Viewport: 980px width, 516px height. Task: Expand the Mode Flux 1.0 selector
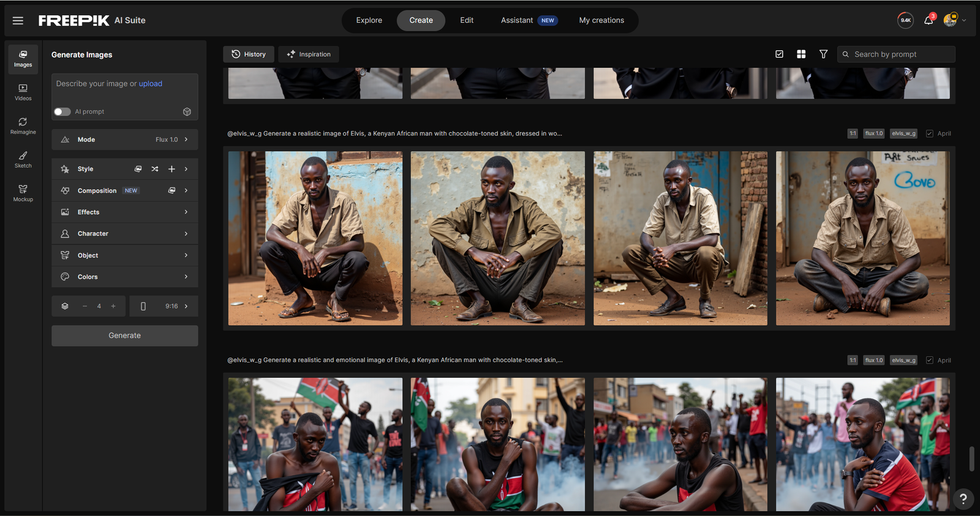click(x=125, y=140)
